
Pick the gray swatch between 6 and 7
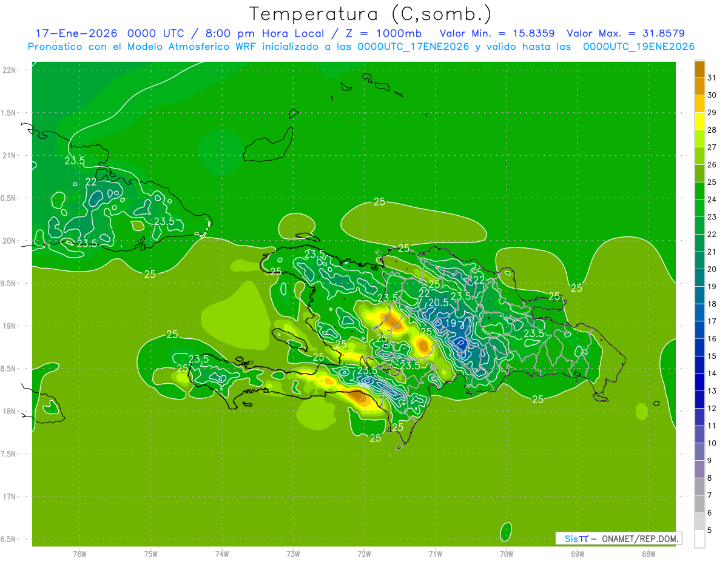pos(699,504)
